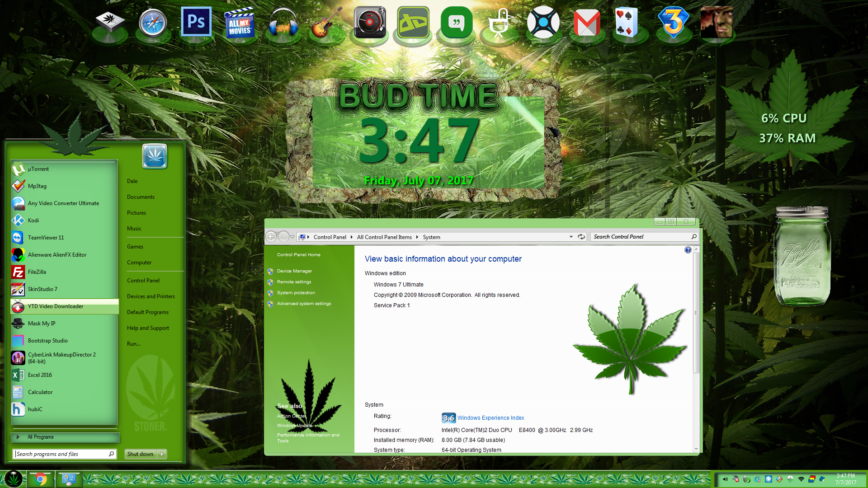868x488 pixels.
Task: Launch µTorrent from the Start menu
Action: (x=64, y=169)
